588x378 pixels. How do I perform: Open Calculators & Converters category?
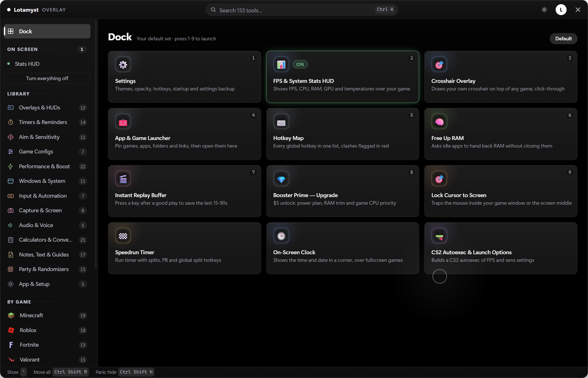click(x=47, y=240)
